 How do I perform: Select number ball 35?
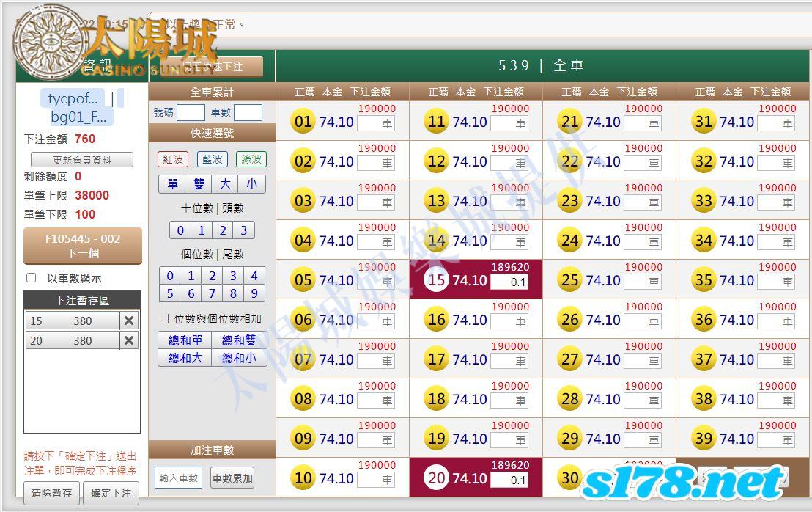[x=704, y=279]
